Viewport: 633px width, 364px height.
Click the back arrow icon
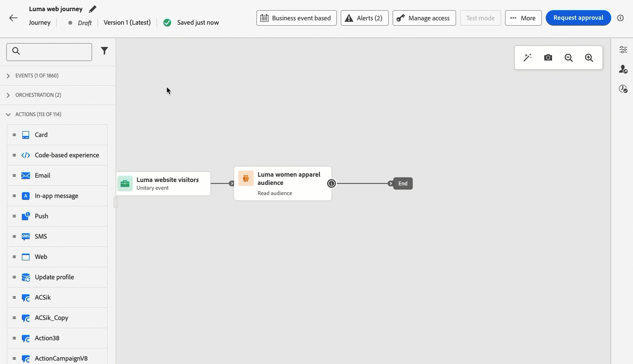point(13,18)
